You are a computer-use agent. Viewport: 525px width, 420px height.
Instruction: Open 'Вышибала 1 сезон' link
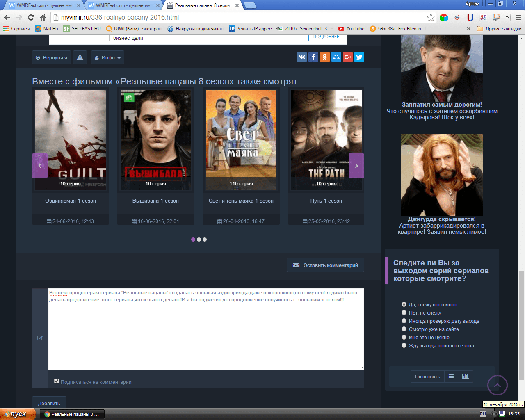click(x=155, y=201)
